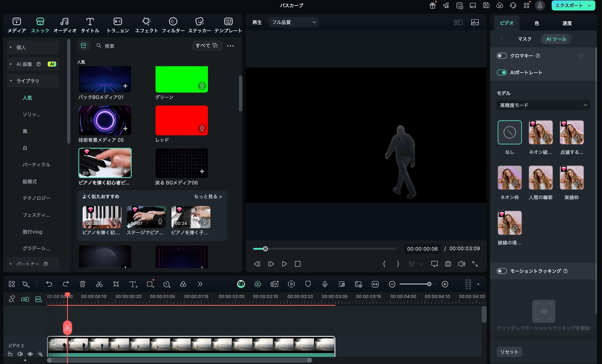Click the クロマキー keyframe diamond
Image resolution: width=602 pixels, height=364 pixels.
pos(581,56)
